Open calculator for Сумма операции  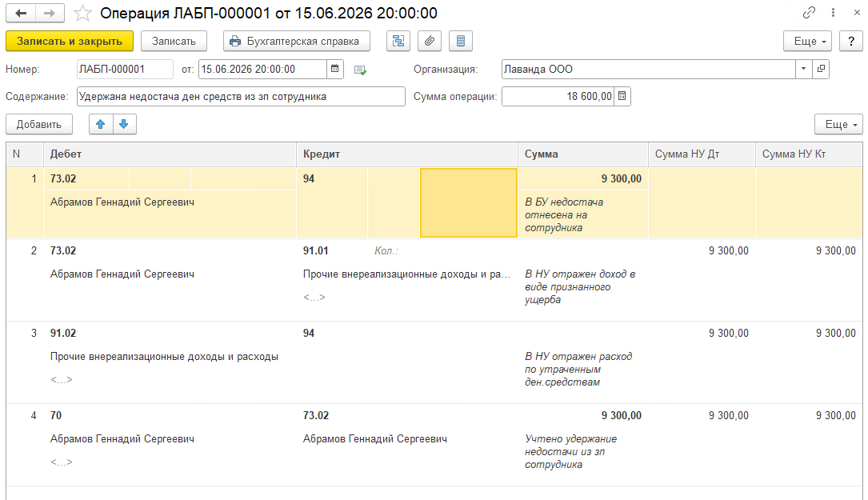(622, 96)
